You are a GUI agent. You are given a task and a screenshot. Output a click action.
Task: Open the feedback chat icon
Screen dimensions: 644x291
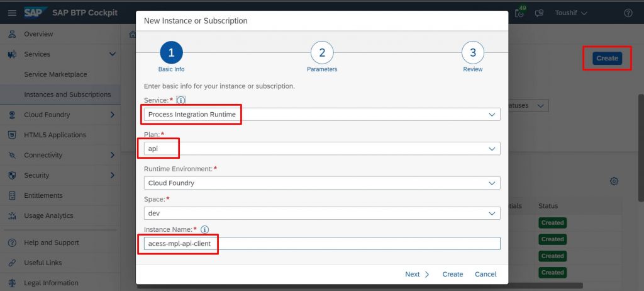click(539, 13)
